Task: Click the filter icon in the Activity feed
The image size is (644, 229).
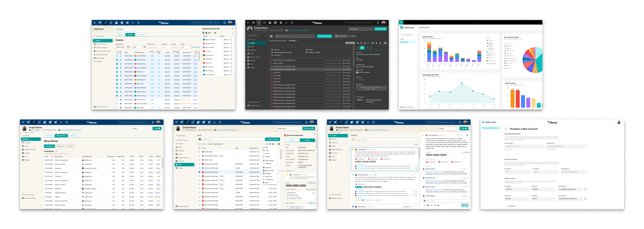Action: pos(353,140)
